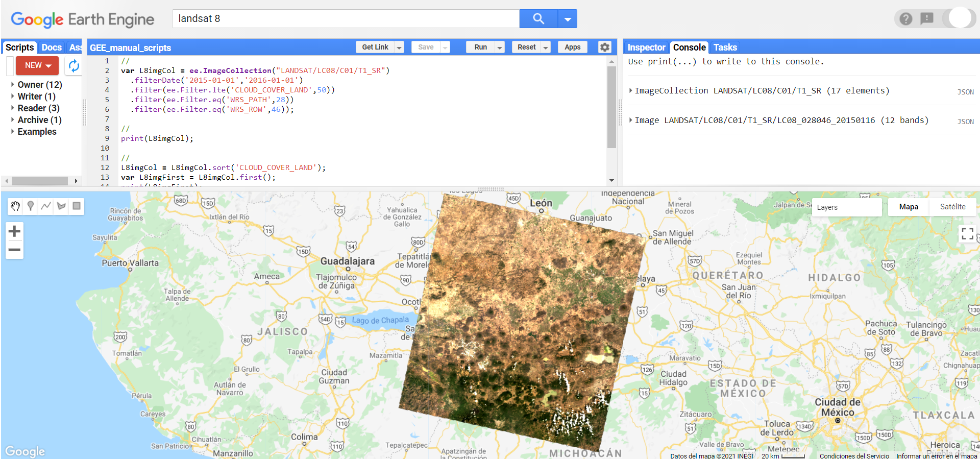Expand the Image LC08_028046_20150116 console entry
This screenshot has height=459, width=980.
631,120
